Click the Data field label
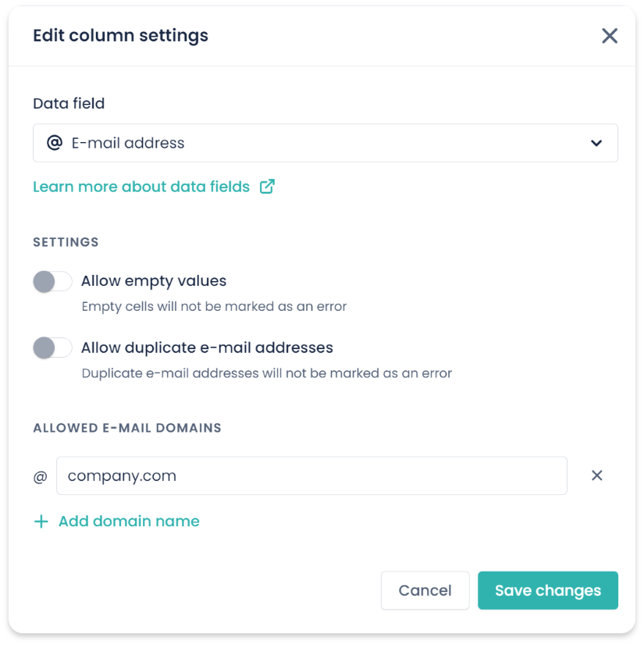The image size is (644, 645). (69, 104)
